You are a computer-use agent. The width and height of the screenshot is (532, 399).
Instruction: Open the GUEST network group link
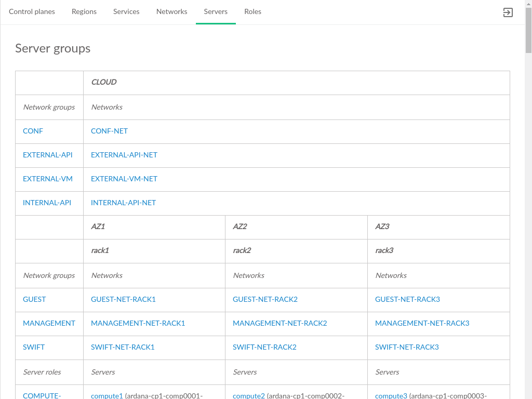point(34,299)
